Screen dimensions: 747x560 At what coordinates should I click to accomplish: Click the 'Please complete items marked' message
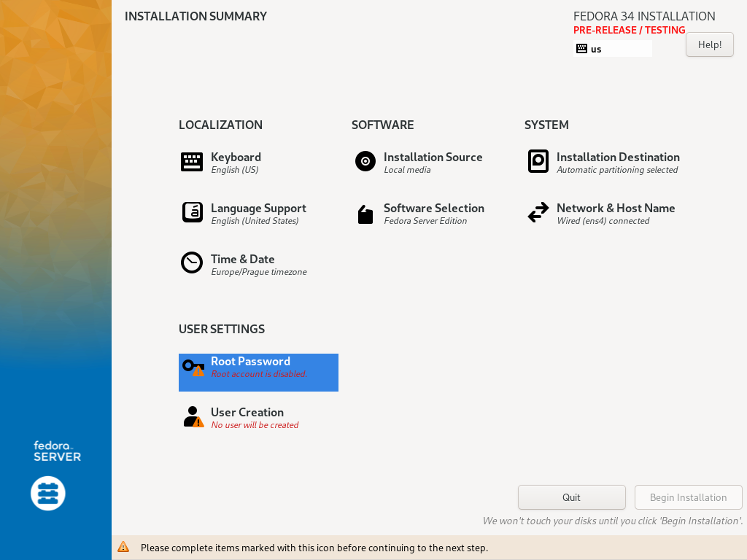tap(314, 548)
